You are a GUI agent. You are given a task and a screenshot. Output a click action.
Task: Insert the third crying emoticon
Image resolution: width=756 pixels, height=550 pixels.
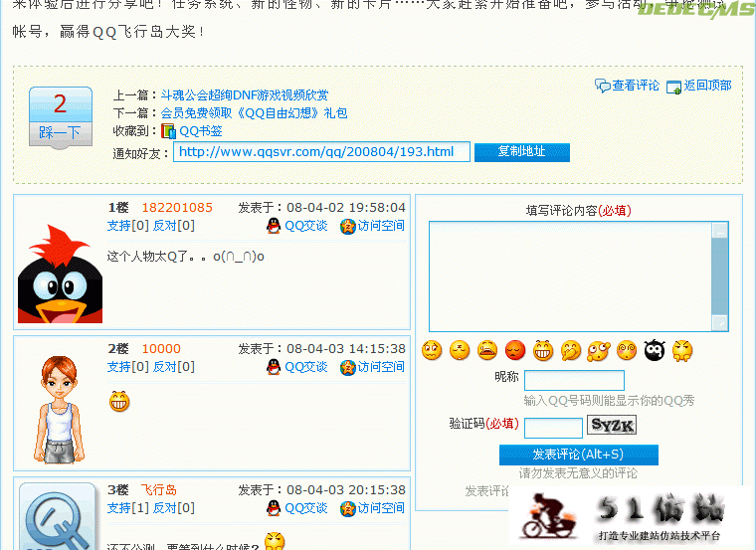point(487,350)
